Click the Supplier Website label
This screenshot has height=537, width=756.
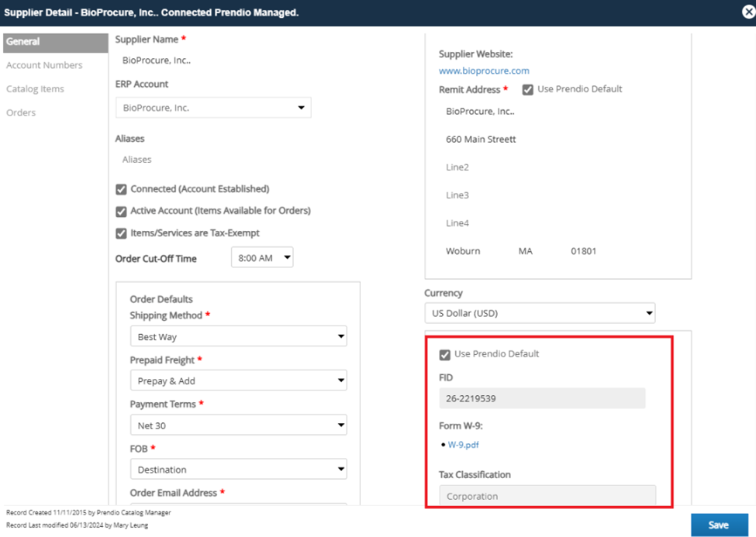click(475, 54)
